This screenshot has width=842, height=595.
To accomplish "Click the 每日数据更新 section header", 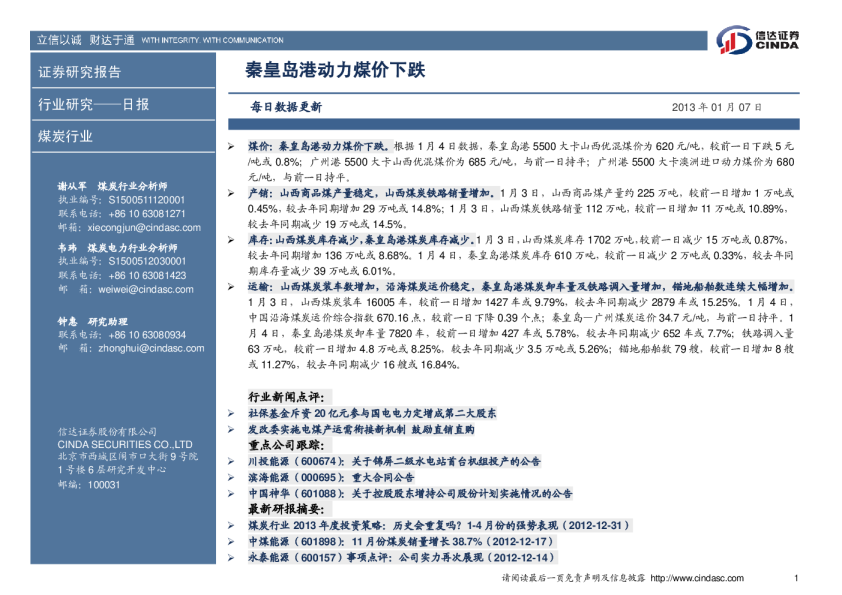I will [286, 106].
